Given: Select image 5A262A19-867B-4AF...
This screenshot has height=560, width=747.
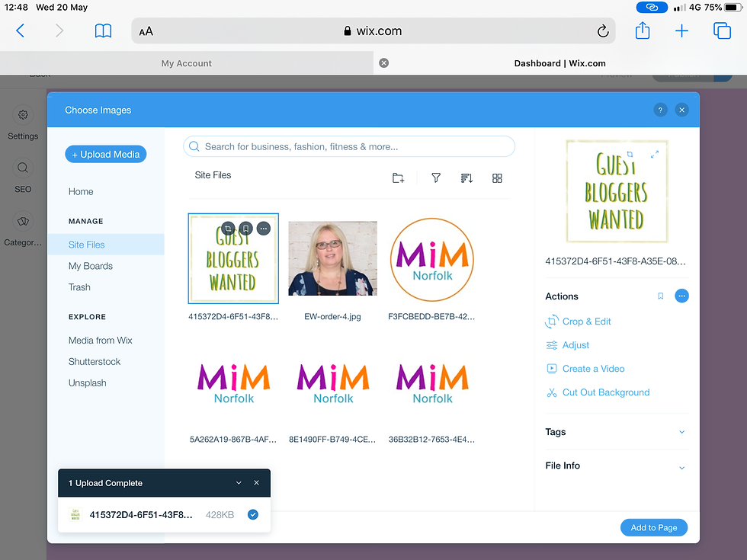Looking at the screenshot, I should pos(233,383).
